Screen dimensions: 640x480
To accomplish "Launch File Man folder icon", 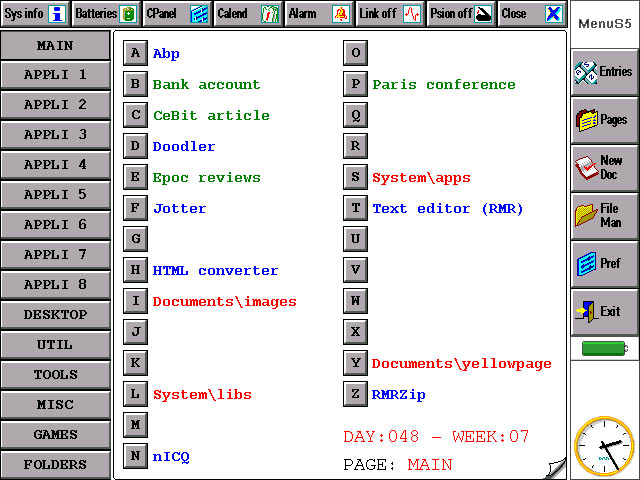I will click(604, 216).
